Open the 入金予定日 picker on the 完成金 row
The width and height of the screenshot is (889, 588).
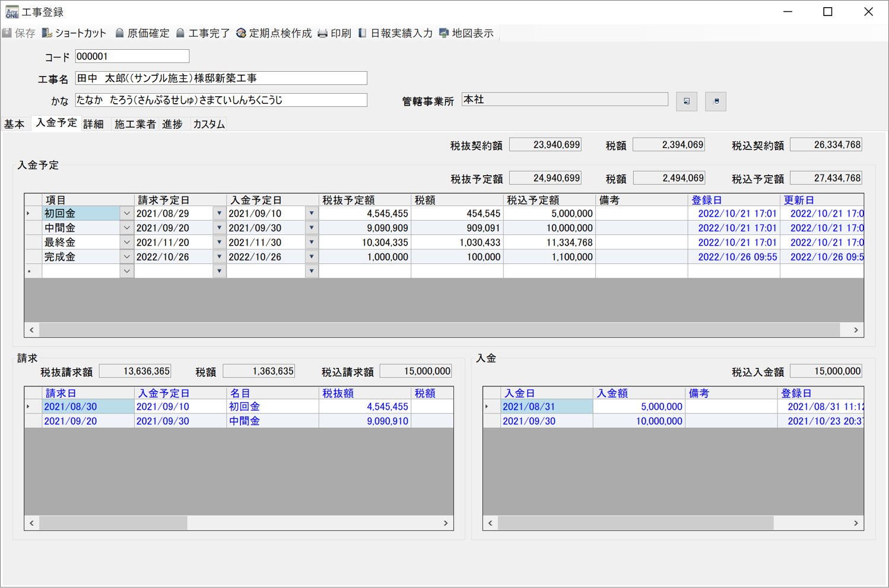(312, 256)
